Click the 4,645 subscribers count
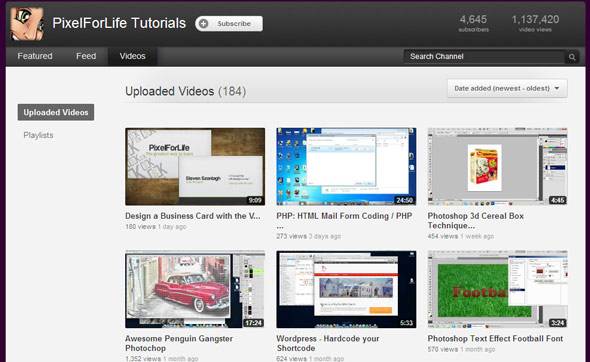Viewport: 590px width, 362px height. pyautogui.click(x=473, y=23)
